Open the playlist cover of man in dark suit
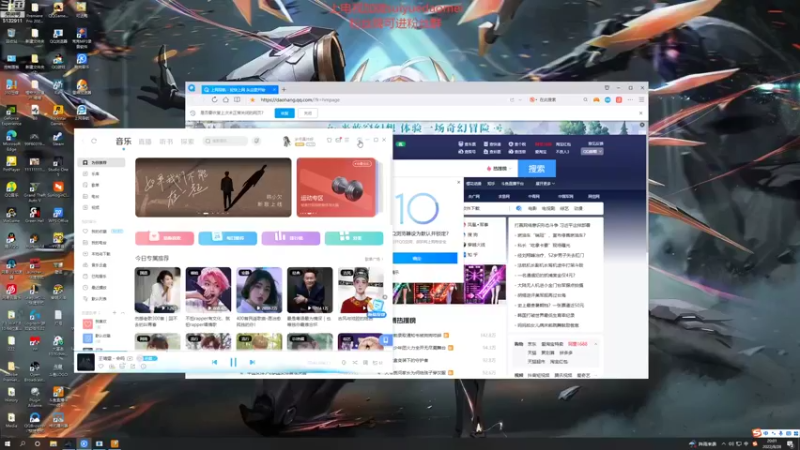The width and height of the screenshot is (800, 450). [310, 290]
